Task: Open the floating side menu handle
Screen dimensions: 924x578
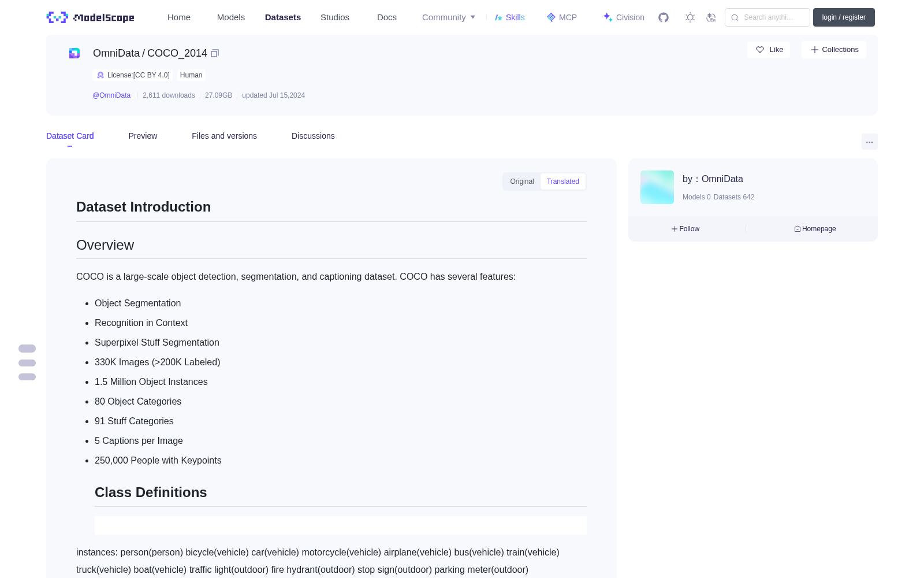Action: (27, 363)
